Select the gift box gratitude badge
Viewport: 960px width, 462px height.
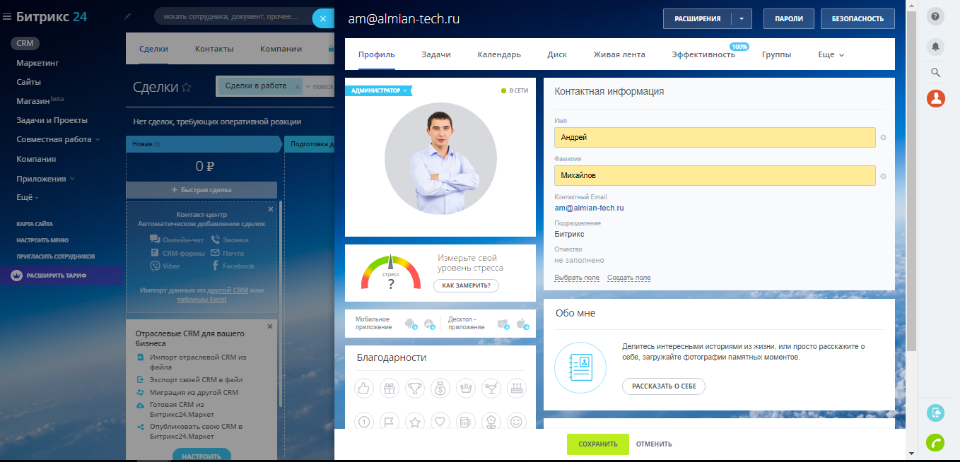click(x=389, y=388)
